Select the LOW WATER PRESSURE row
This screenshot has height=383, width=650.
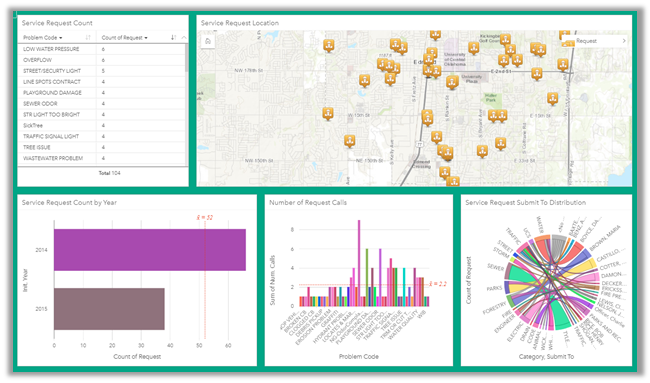[x=102, y=49]
